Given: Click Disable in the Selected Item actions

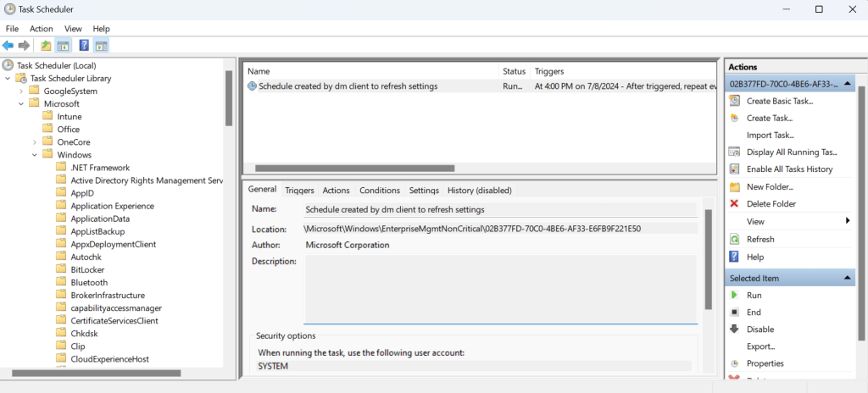Looking at the screenshot, I should [759, 329].
